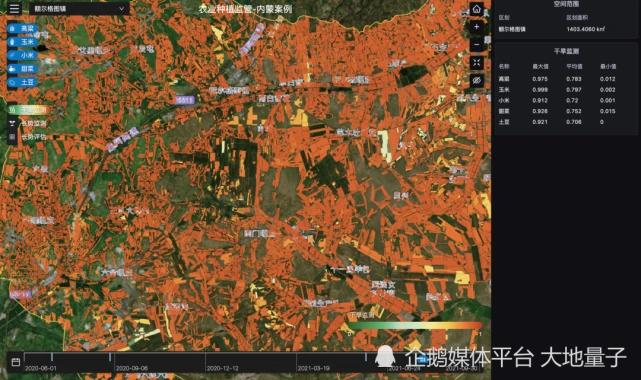Click the growth assessment grid icon
Viewport: 641px width, 380px height.
click(12, 137)
